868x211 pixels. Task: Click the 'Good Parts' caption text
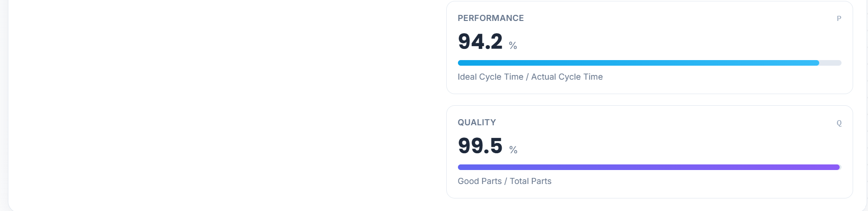[x=479, y=181]
